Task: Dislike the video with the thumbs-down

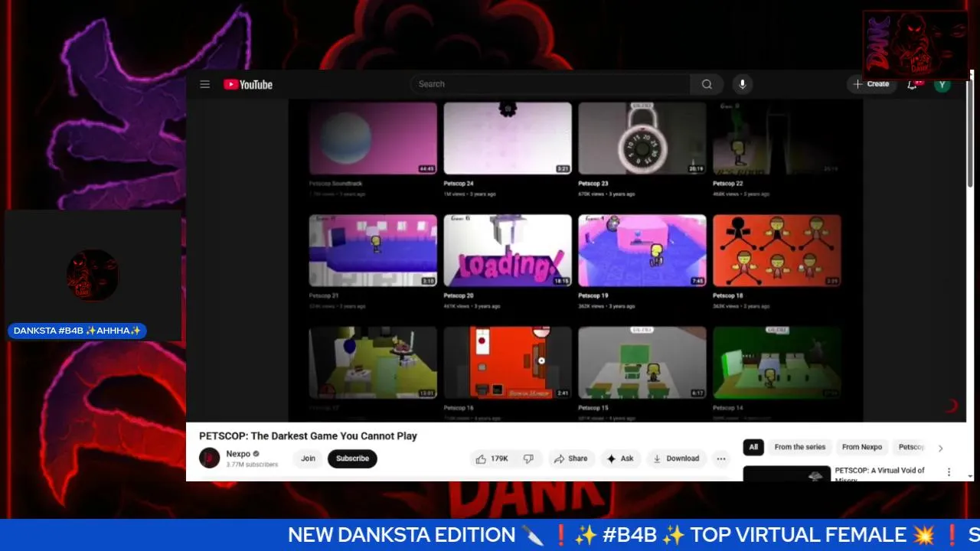Action: pyautogui.click(x=528, y=458)
